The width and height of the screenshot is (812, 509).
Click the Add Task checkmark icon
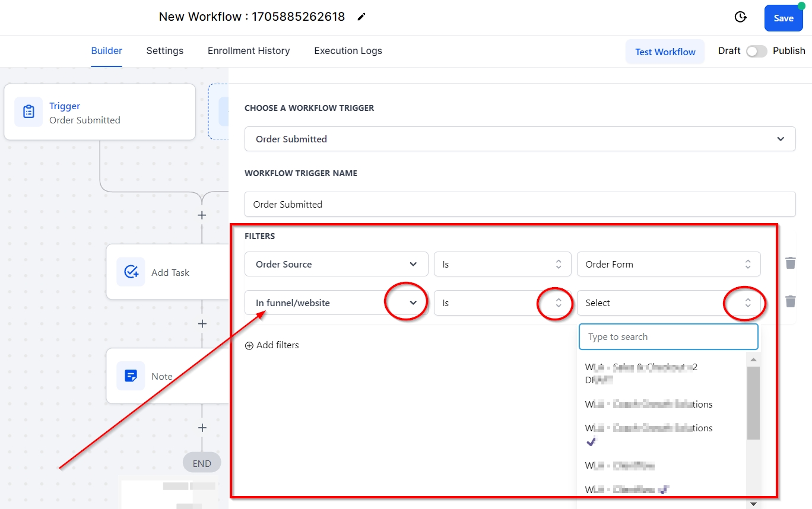(131, 272)
